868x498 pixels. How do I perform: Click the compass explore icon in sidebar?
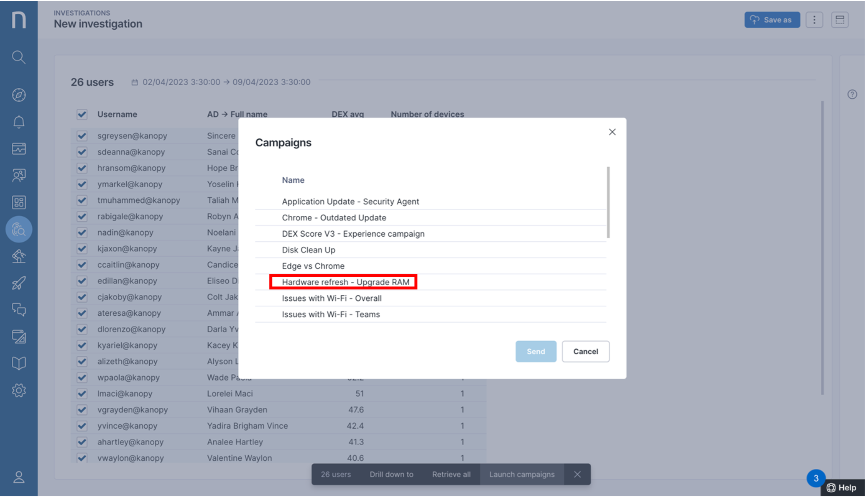18,95
